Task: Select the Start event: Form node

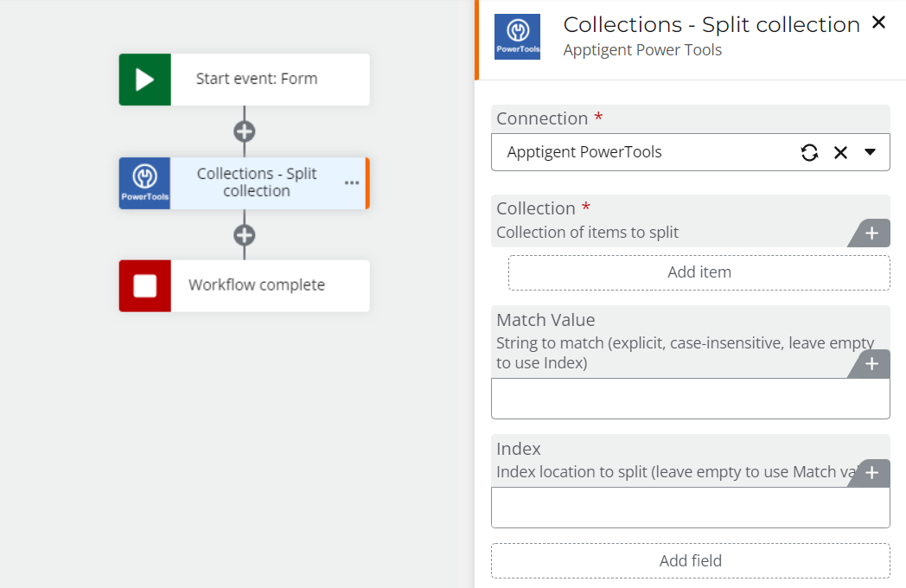Action: [257, 79]
